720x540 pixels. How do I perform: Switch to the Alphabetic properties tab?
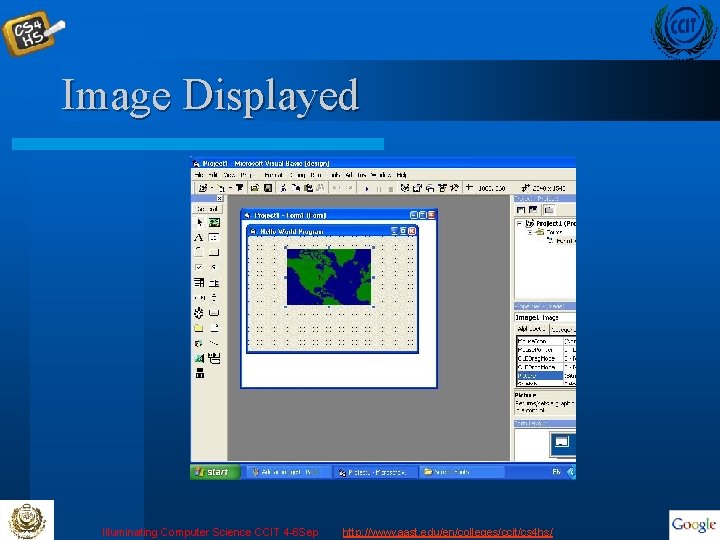(531, 329)
